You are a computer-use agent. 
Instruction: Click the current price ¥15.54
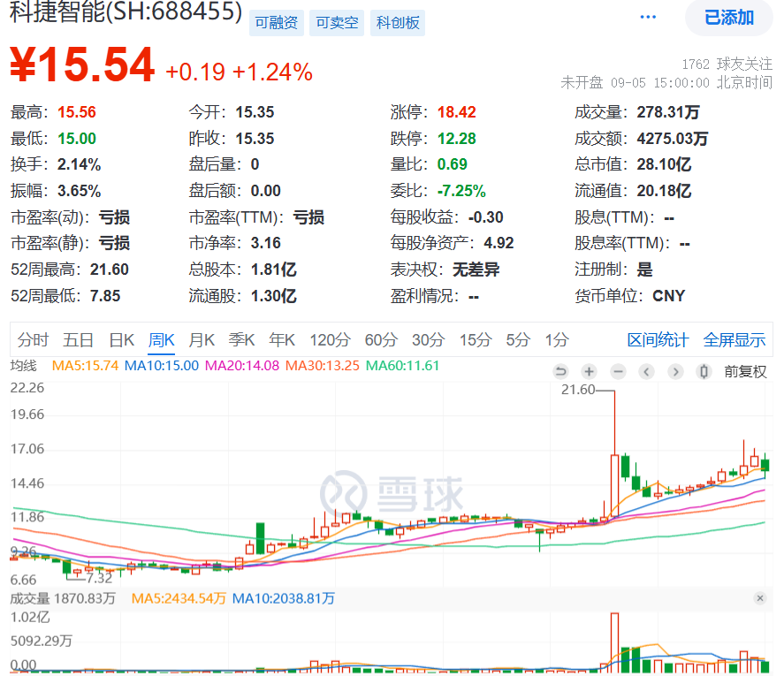pos(82,64)
